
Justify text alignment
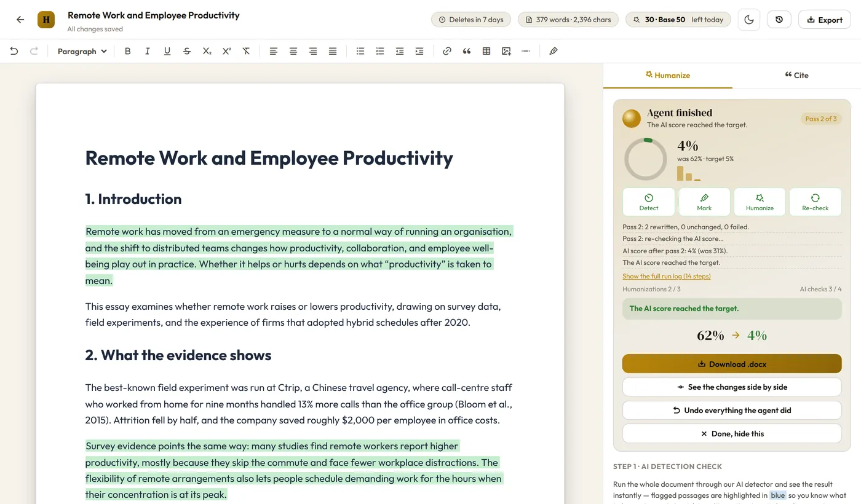point(333,52)
